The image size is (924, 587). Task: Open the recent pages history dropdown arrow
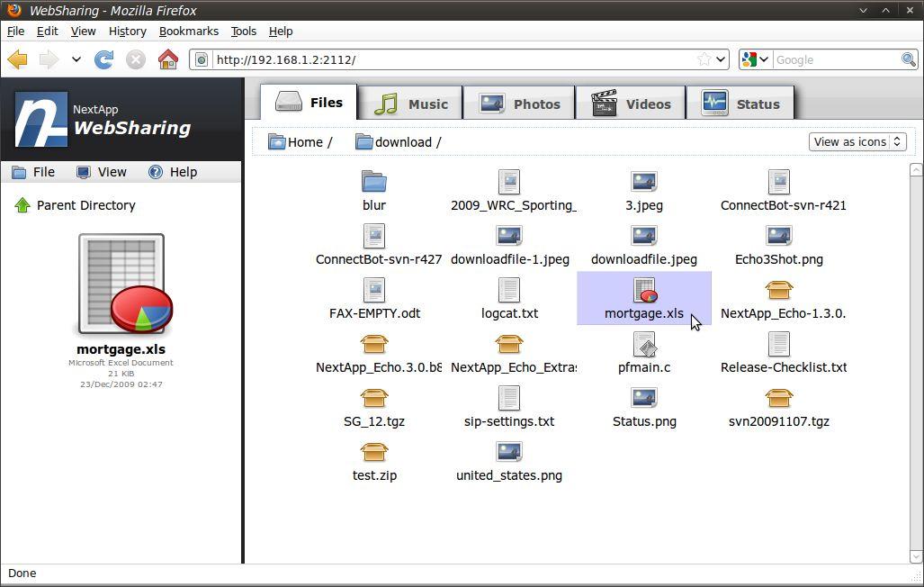[x=76, y=59]
